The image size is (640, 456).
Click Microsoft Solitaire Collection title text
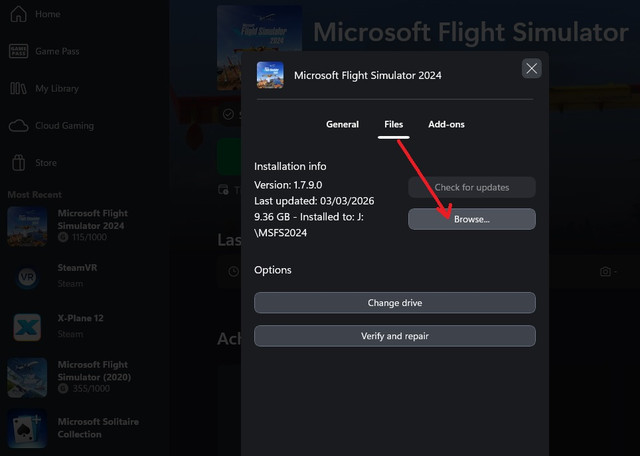point(98,428)
